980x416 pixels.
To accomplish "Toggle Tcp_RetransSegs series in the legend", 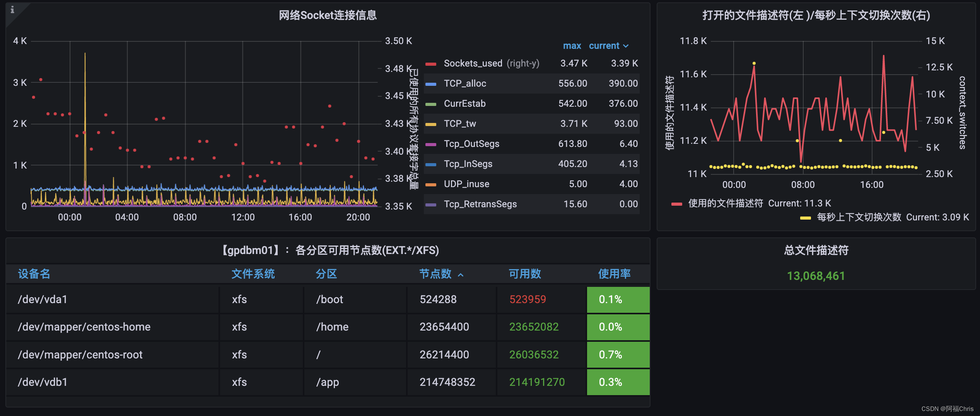I will pos(480,204).
